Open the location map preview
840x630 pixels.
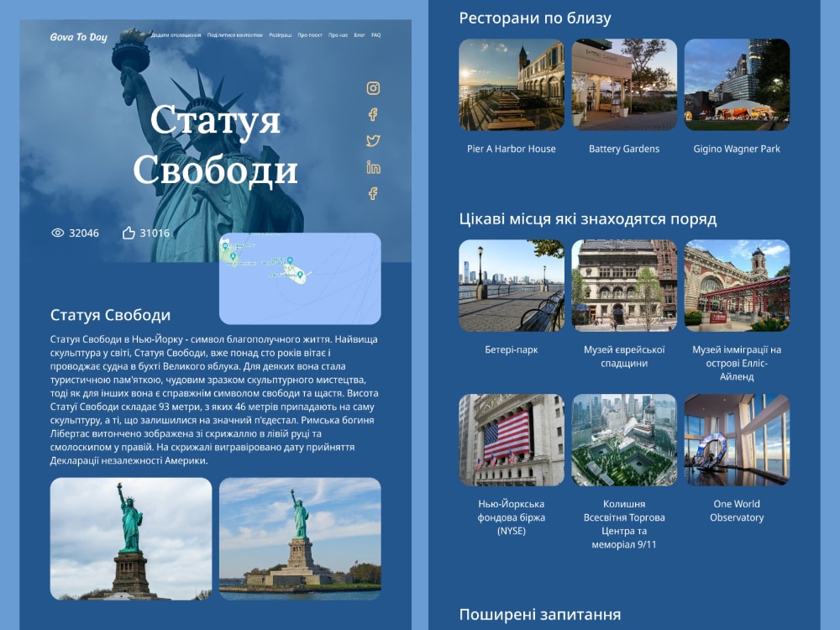point(300,279)
